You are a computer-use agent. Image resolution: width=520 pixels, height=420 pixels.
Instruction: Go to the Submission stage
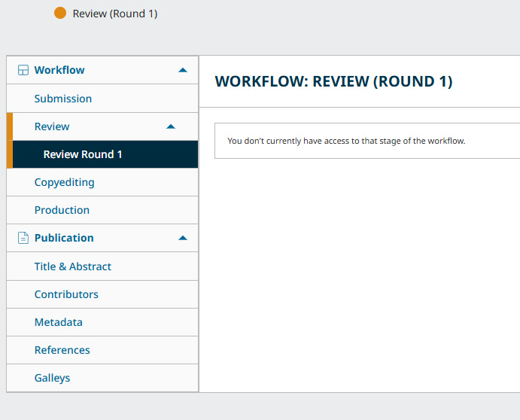click(x=102, y=99)
